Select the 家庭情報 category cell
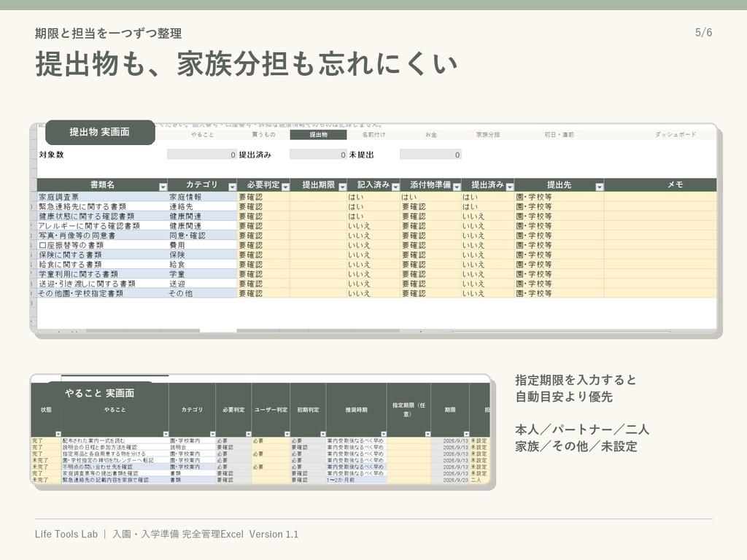Viewport: 747px width, 560px height. click(202, 197)
